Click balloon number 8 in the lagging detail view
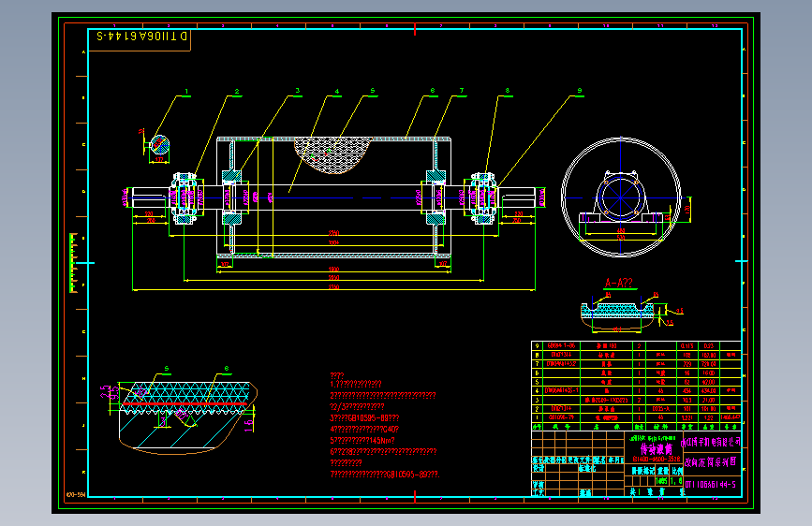The width and height of the screenshot is (812, 526). point(227,369)
